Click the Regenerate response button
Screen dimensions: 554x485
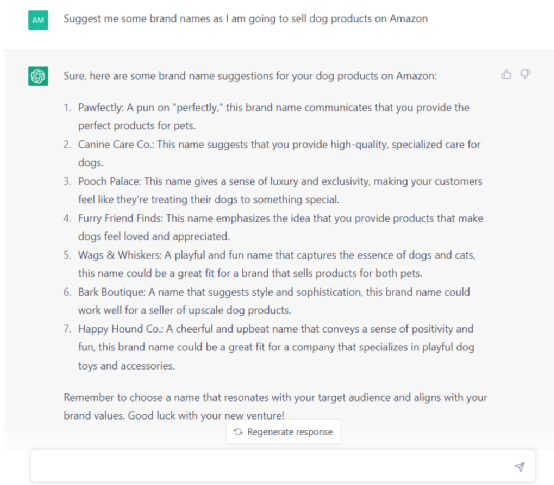click(283, 432)
